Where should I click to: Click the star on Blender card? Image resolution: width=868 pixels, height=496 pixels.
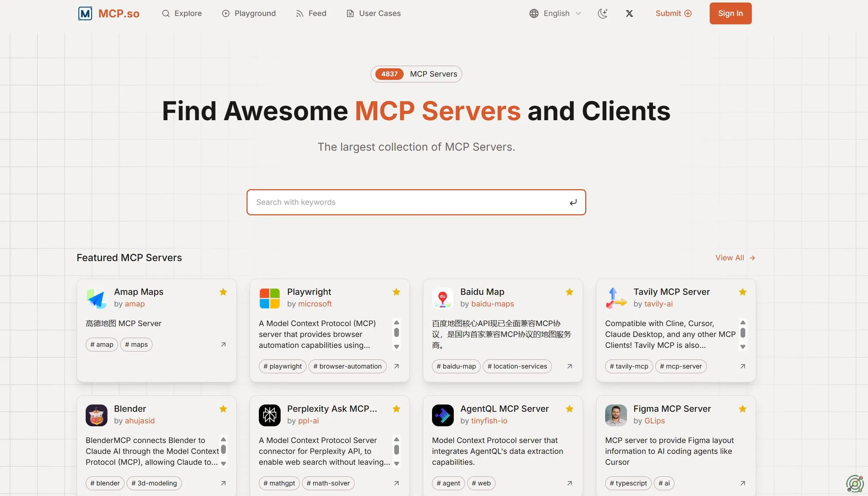coord(223,409)
